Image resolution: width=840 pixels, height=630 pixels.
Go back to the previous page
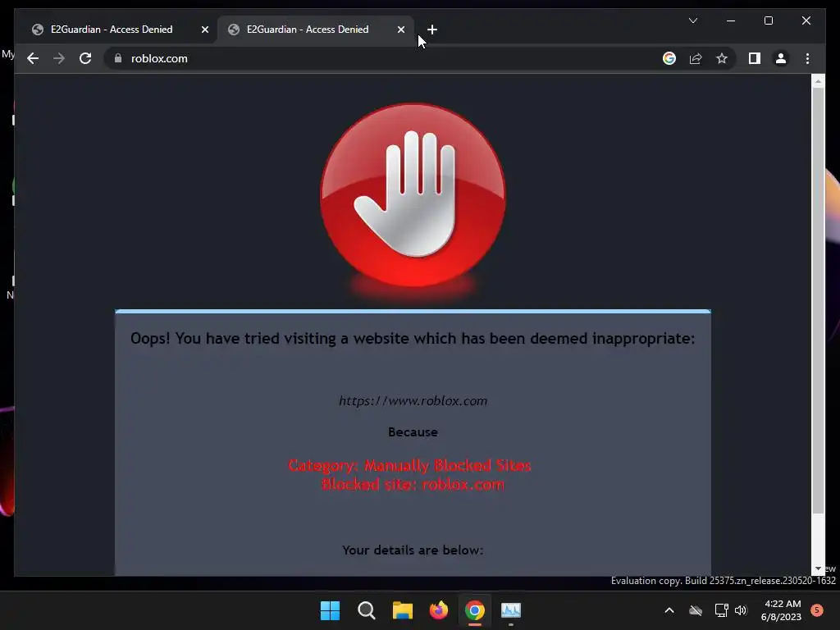coord(33,58)
